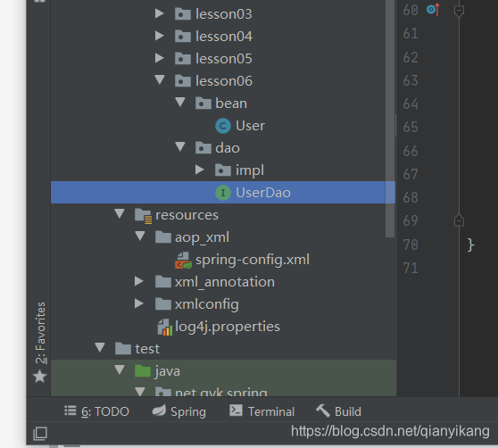Open the Spring tool window

pyautogui.click(x=178, y=411)
